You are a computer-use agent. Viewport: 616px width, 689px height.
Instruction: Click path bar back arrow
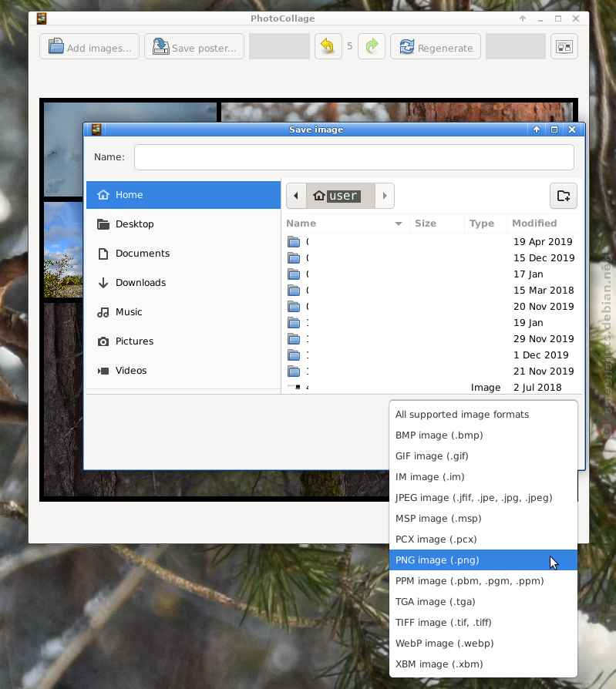(x=296, y=196)
